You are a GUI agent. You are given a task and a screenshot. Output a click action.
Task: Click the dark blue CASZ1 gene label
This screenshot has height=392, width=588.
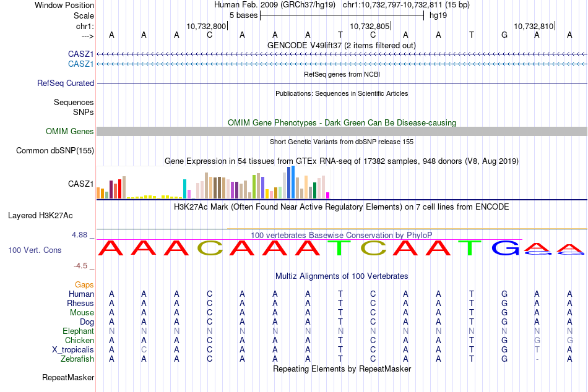tap(80, 54)
